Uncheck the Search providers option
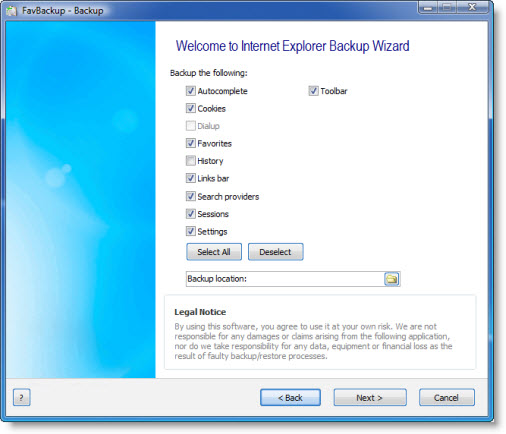506x434 pixels. pyautogui.click(x=190, y=196)
